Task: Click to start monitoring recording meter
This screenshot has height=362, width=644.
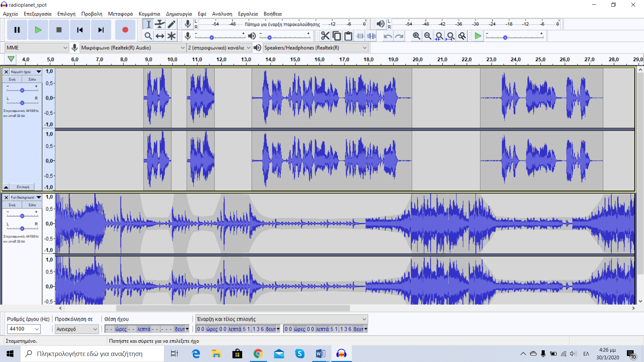Action: (282, 24)
